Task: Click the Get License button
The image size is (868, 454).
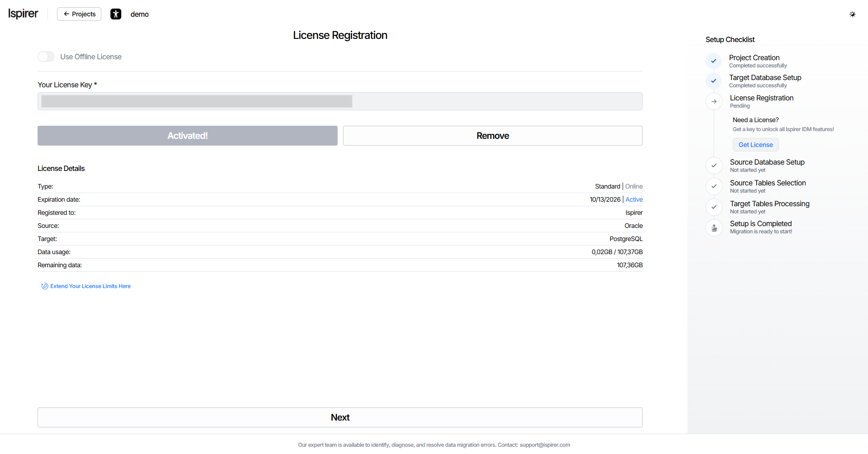Action: (x=755, y=145)
